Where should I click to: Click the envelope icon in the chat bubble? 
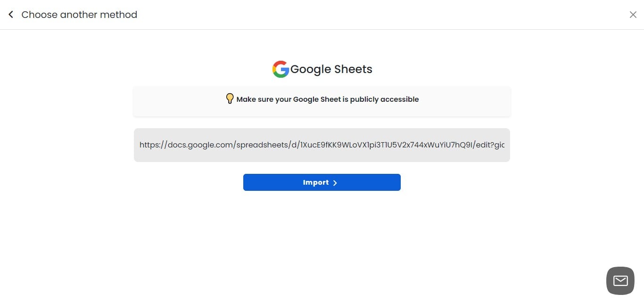click(620, 280)
